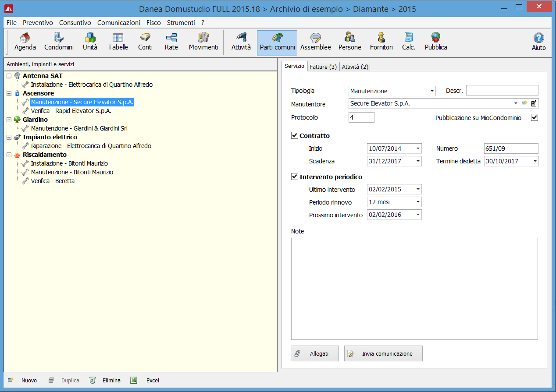Click the Elimina trash icon
This screenshot has height=392, width=556.
[x=92, y=380]
